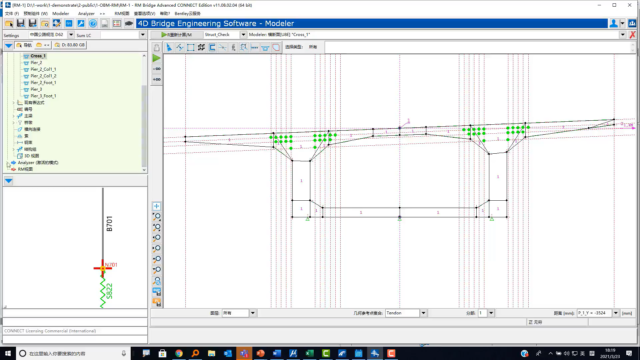Open the 文件(F) menu
Screen dimensions: 640x360
click(12, 13)
